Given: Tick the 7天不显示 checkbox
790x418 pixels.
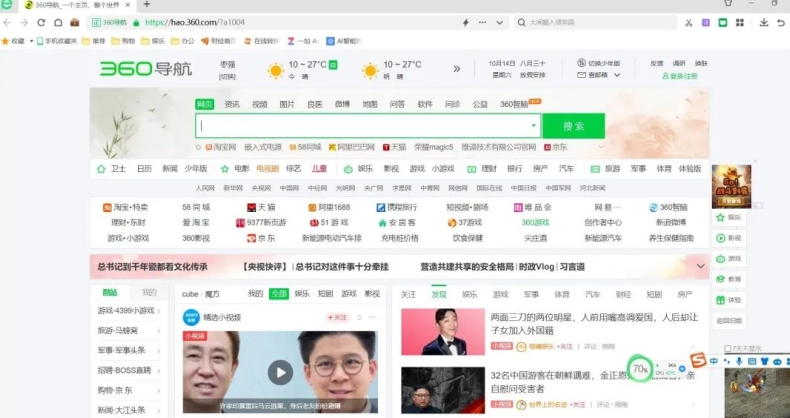Looking at the screenshot, I should click(x=727, y=349).
